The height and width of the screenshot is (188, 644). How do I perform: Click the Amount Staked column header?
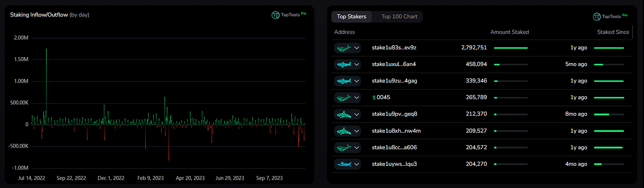click(x=510, y=32)
